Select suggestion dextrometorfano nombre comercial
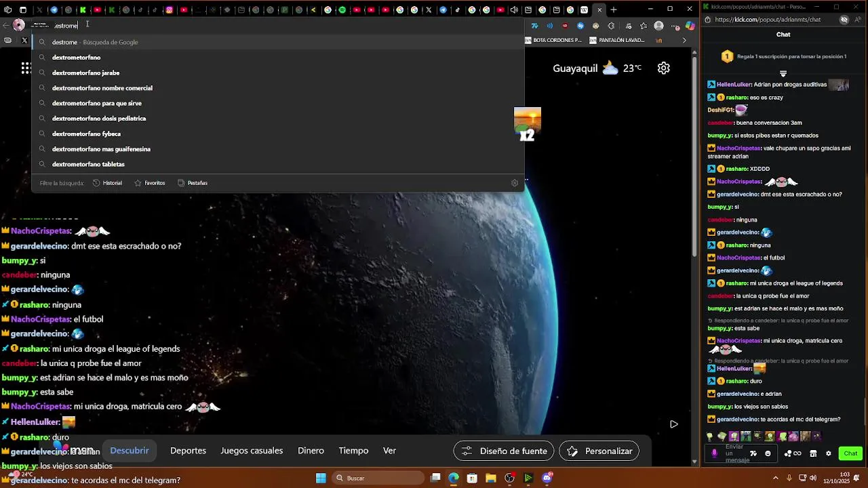868x488 pixels. pyautogui.click(x=278, y=88)
